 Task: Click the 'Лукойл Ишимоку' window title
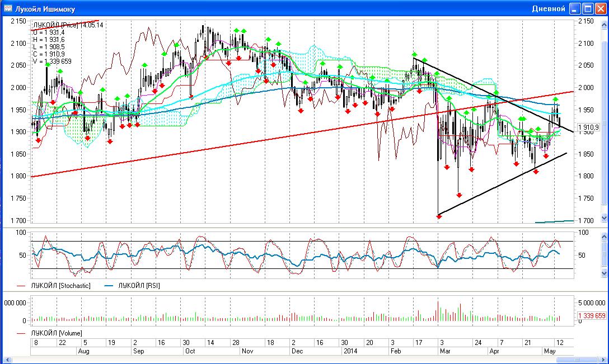[45, 9]
